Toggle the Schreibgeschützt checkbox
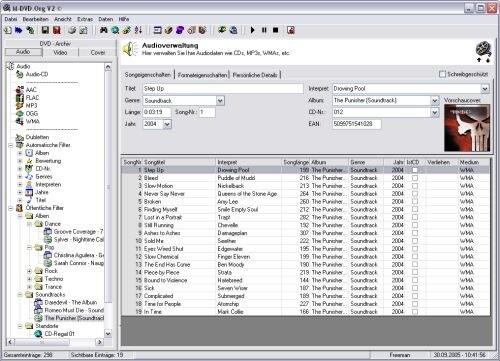The width and height of the screenshot is (500, 361). (x=442, y=74)
